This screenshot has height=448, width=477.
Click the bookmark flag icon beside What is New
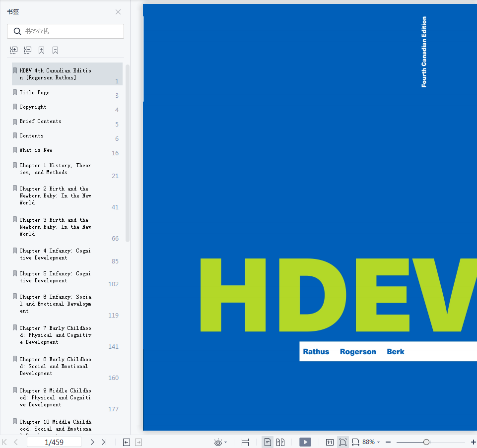tap(14, 150)
